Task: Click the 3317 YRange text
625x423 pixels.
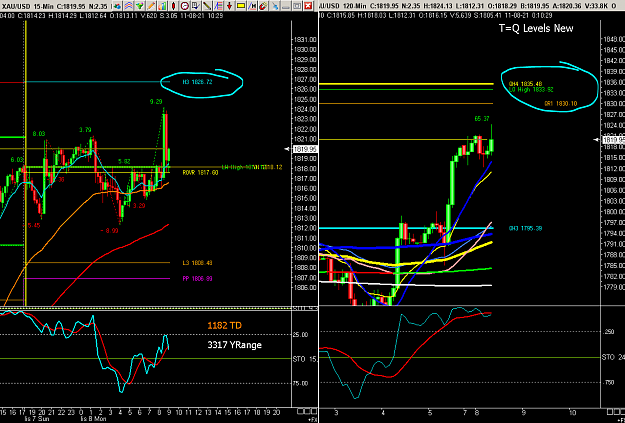Action: point(234,345)
